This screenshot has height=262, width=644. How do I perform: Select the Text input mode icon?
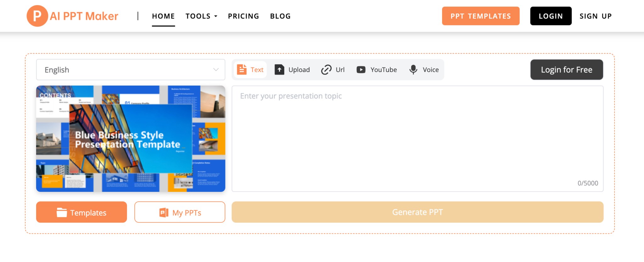coord(242,70)
